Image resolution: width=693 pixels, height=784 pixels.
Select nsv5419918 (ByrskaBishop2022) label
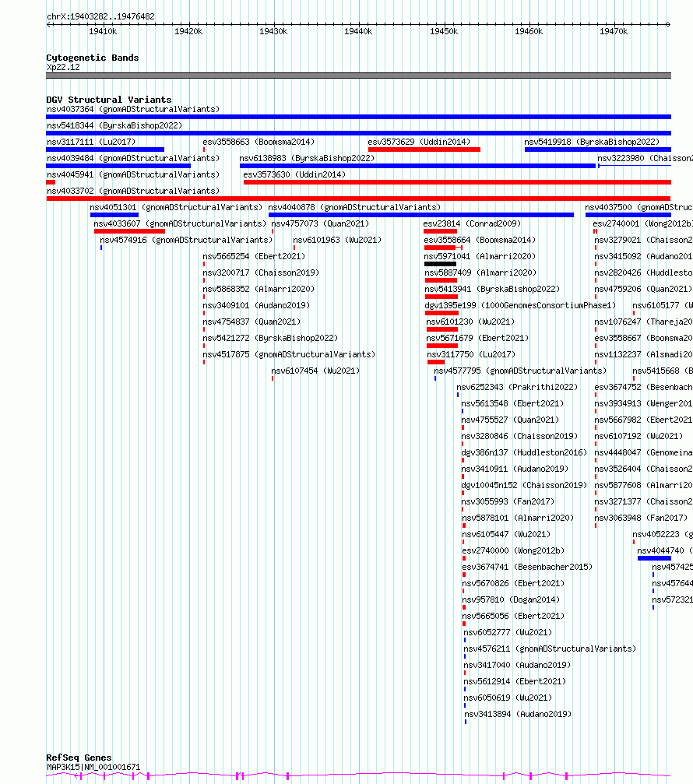coord(592,142)
